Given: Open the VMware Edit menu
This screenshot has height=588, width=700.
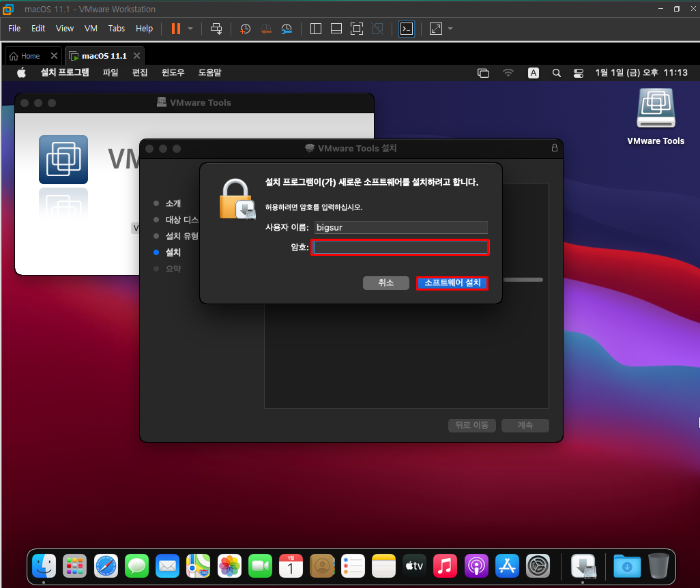Looking at the screenshot, I should point(38,29).
